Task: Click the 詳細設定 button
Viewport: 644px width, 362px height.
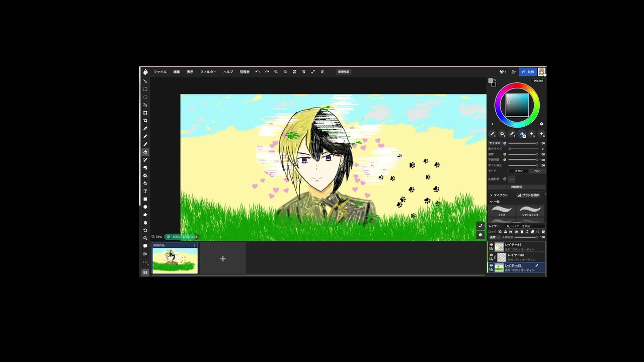Action: [x=517, y=187]
